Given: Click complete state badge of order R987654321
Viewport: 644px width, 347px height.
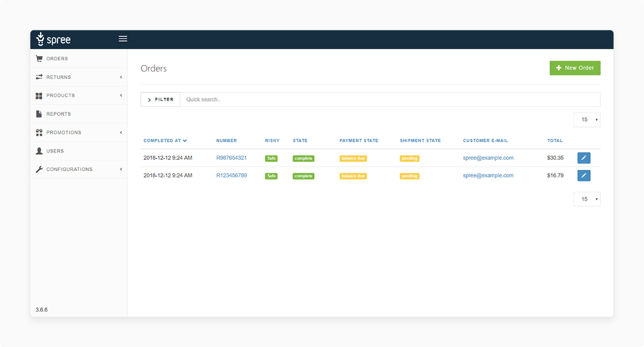Looking at the screenshot, I should [x=303, y=158].
